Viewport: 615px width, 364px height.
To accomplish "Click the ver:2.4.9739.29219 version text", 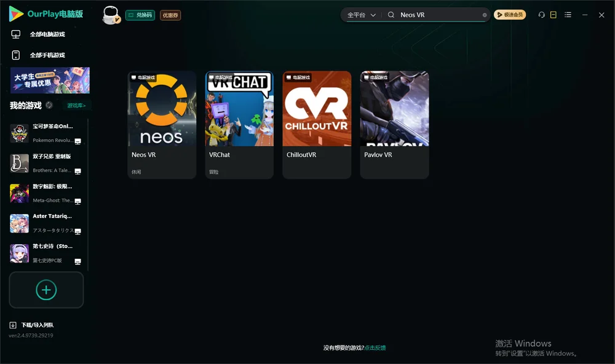I will pyautogui.click(x=31, y=336).
